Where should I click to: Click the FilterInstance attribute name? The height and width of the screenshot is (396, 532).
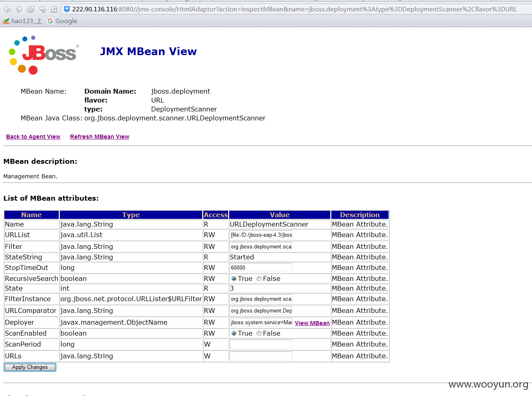(x=28, y=299)
